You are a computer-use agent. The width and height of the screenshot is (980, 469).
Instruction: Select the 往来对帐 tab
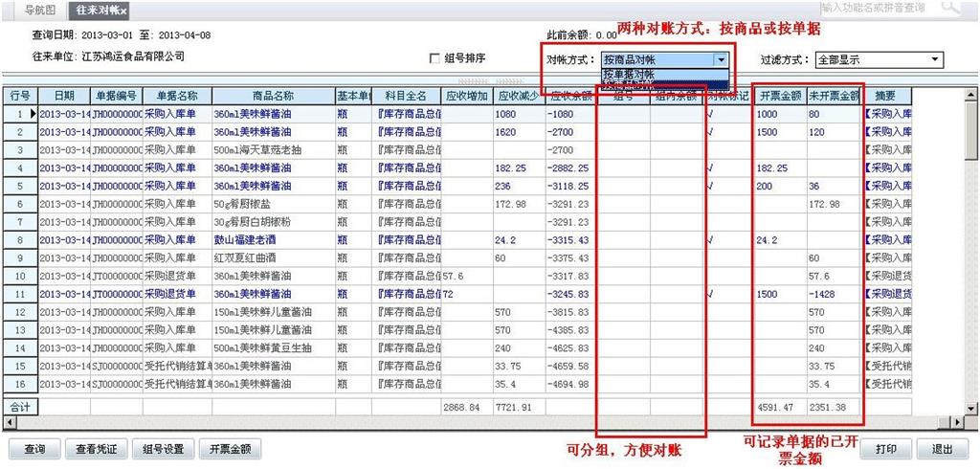click(99, 11)
